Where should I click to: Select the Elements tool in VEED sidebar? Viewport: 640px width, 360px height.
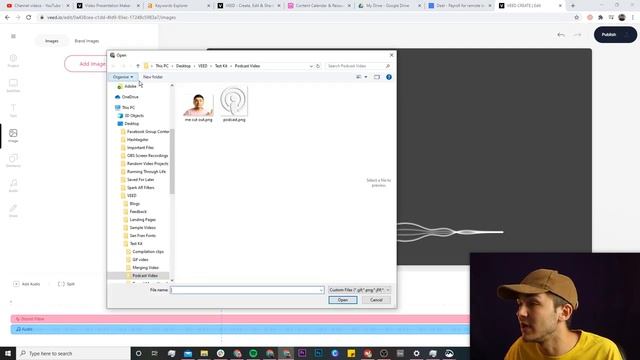[x=13, y=160]
